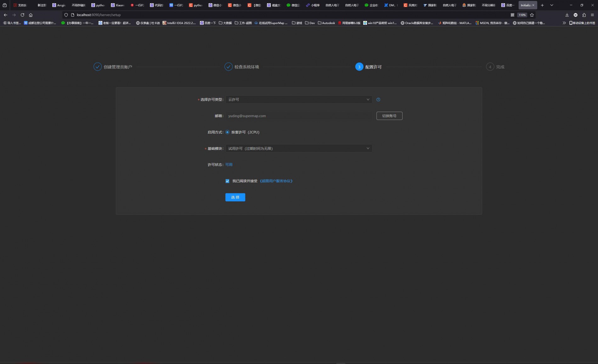
Task: Bookmark this page with the star icon
Action: [x=532, y=15]
